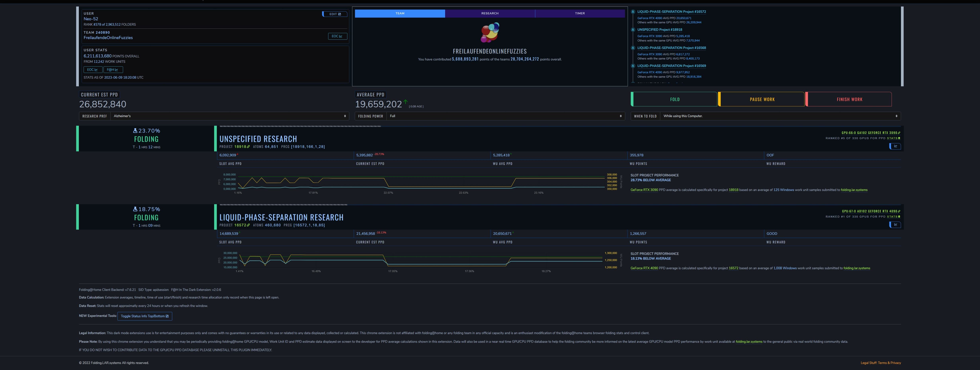Open folding.lar.systems link in 3090 note
980x370 pixels.
click(x=854, y=190)
